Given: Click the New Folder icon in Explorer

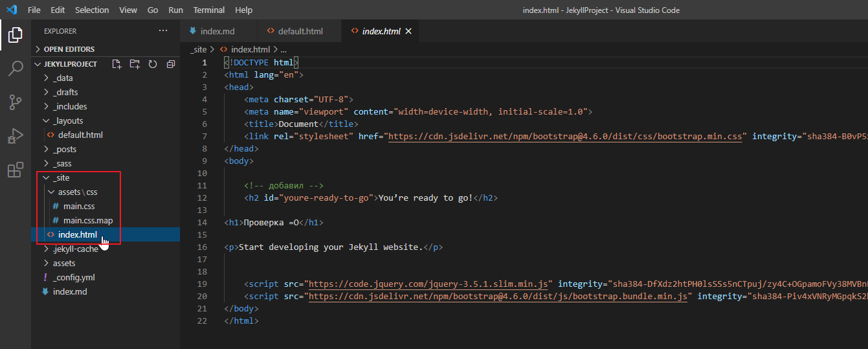Looking at the screenshot, I should click(135, 64).
